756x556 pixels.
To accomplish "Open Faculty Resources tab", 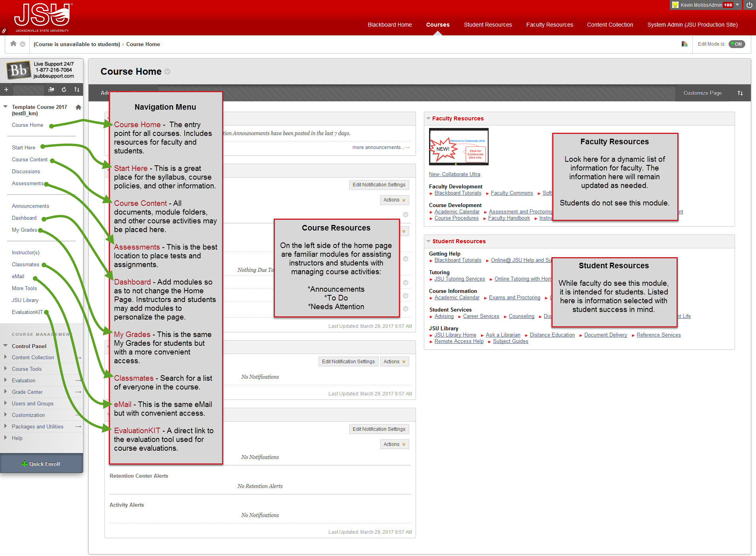I will click(x=549, y=25).
